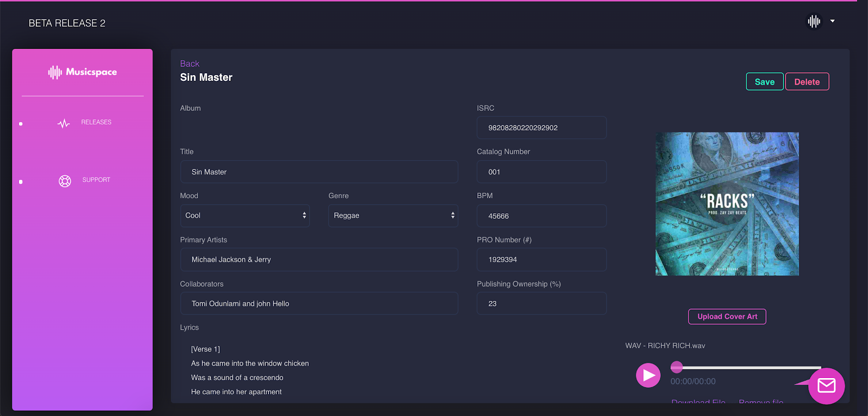868x416 pixels.
Task: Click the RACKS cover art thumbnail
Action: click(727, 204)
